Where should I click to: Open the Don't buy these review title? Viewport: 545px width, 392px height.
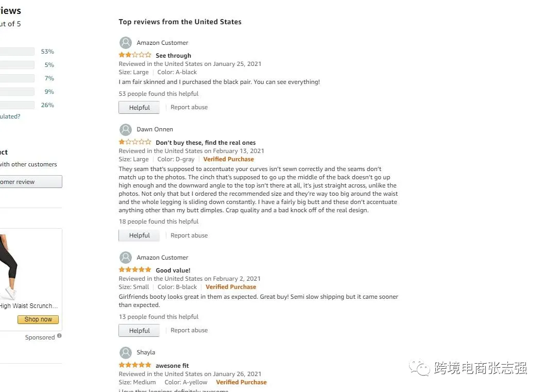coord(206,143)
